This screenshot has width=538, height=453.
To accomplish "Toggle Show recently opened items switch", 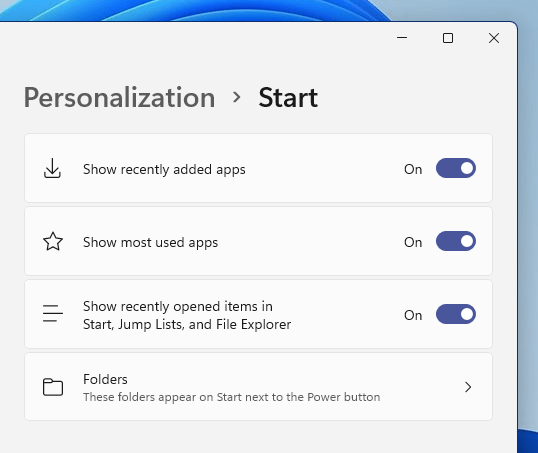I will click(456, 314).
